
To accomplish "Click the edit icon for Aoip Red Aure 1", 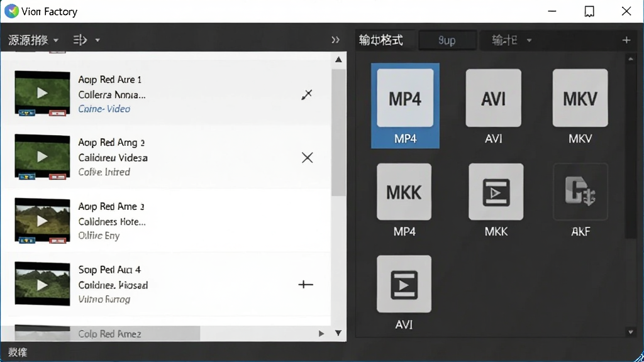I will [x=307, y=95].
